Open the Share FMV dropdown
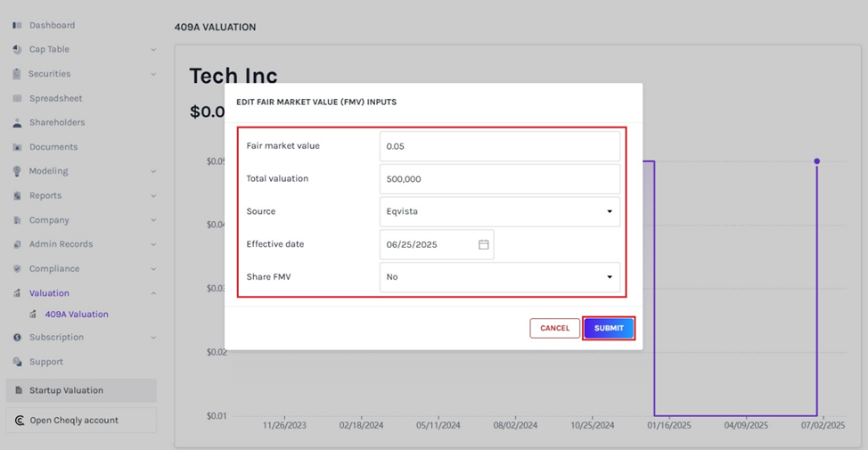868x450 pixels. pyautogui.click(x=499, y=277)
